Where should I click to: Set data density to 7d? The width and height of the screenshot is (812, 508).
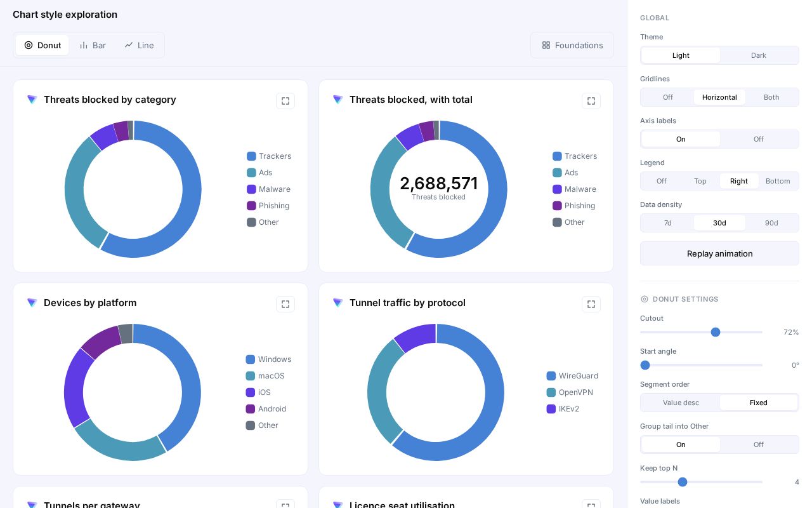[x=668, y=223]
